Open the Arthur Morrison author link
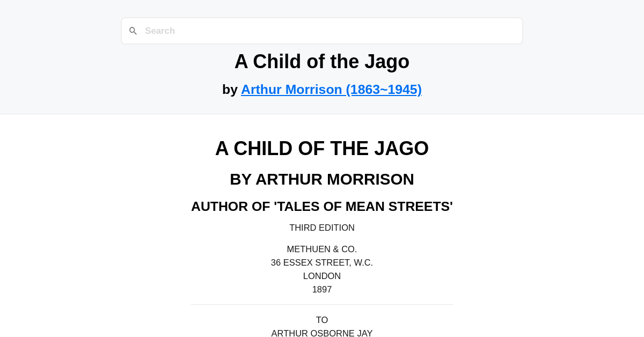The height and width of the screenshot is (337, 644). click(331, 90)
